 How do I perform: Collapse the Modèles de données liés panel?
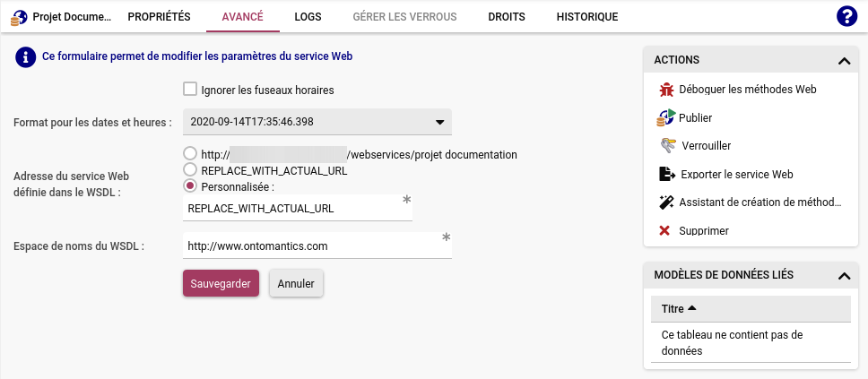point(842,275)
